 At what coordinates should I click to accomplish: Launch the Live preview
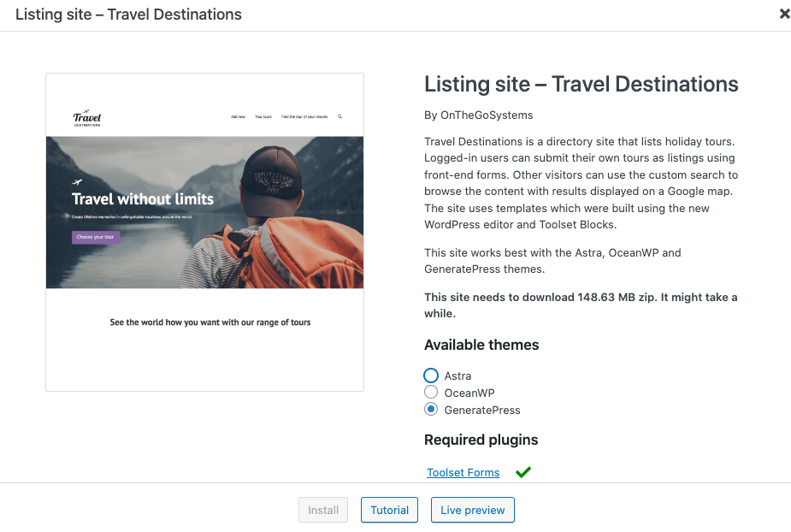472,510
